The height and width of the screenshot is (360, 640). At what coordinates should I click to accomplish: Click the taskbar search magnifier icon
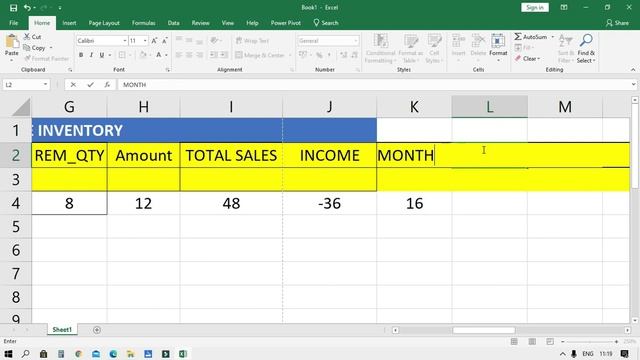[25, 353]
